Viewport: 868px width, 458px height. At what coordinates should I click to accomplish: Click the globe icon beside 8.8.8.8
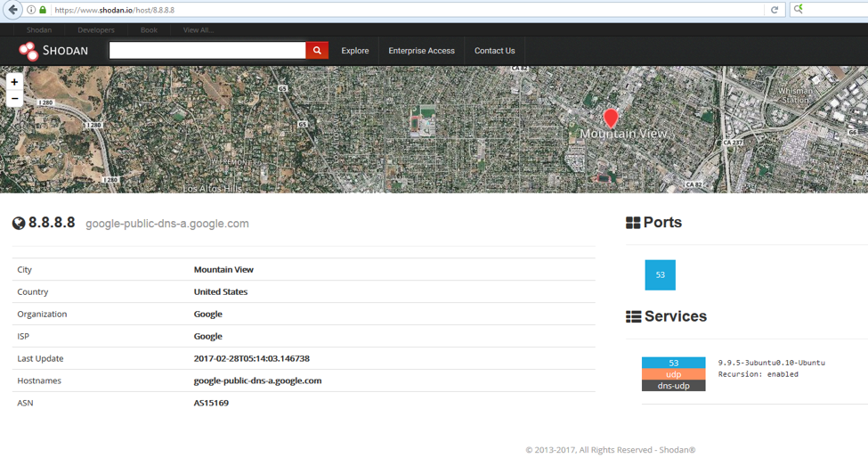[x=19, y=223]
